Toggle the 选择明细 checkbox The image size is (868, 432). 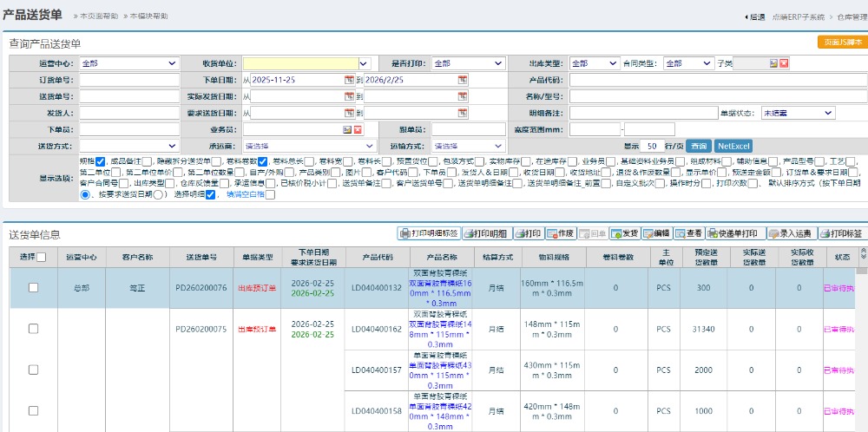[x=211, y=194]
